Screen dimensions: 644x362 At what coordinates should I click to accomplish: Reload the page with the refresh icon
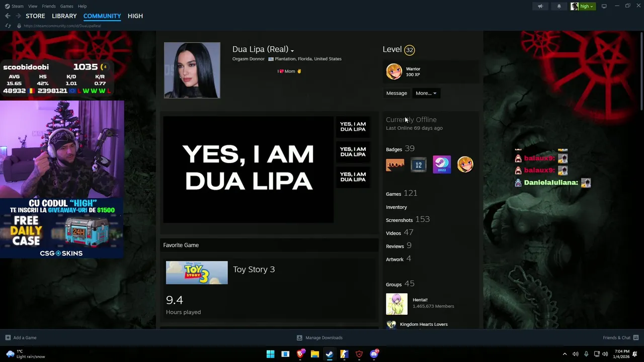[x=8, y=26]
